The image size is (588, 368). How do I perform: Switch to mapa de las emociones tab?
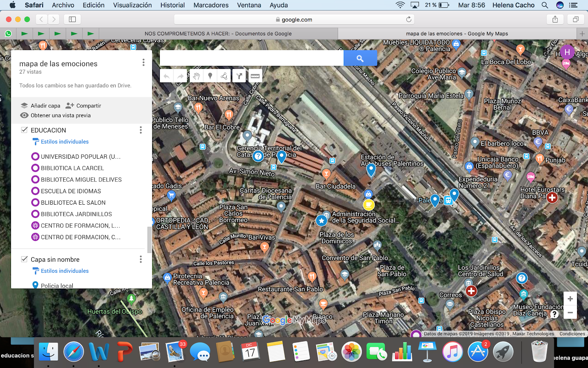457,33
